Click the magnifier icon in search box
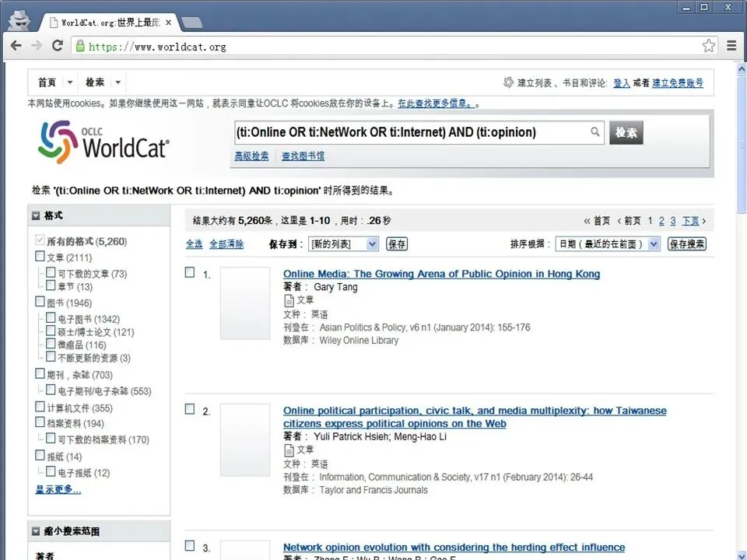The image size is (747, 560). [595, 131]
